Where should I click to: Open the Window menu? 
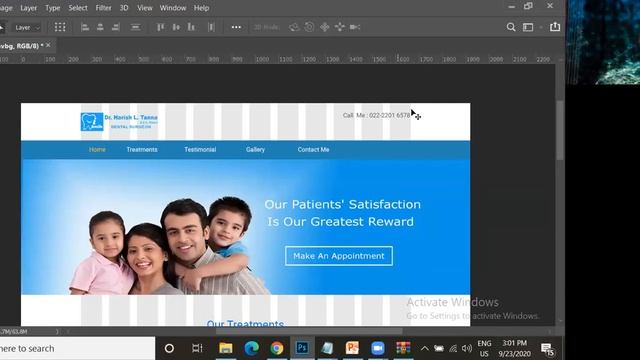coord(173,8)
